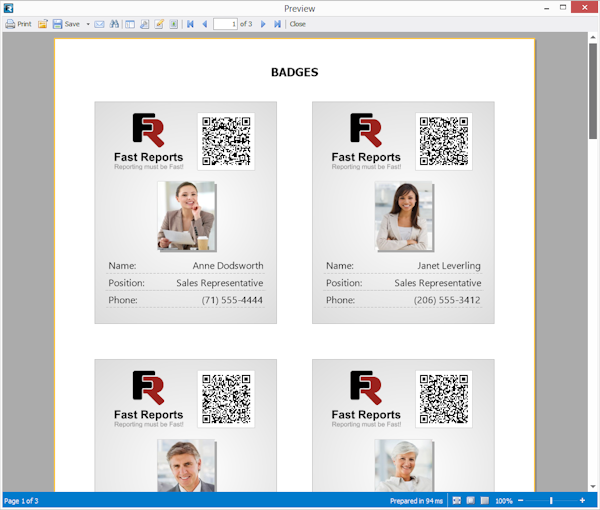Click Fast Reports logo on Anne's badge
This screenshot has width=600, height=510.
(x=148, y=141)
